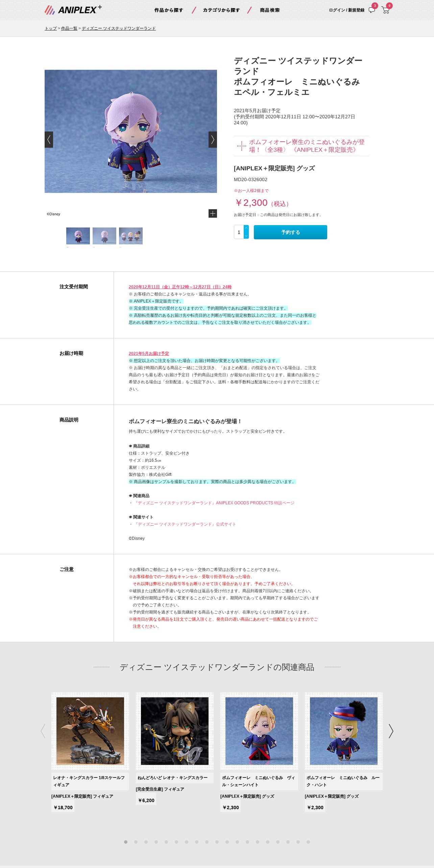Click ねんどろいど レオナ・キングスカラー title

tap(175, 778)
